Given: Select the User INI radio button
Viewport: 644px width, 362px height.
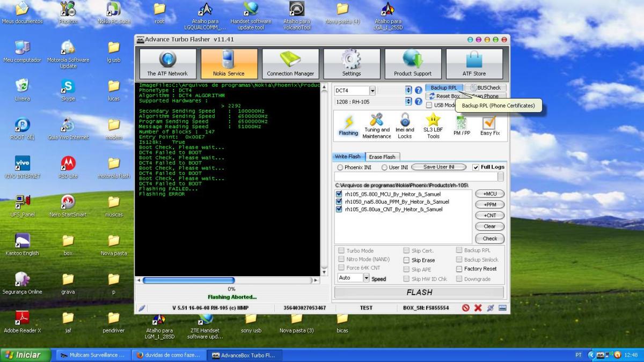Looking at the screenshot, I should [x=384, y=167].
